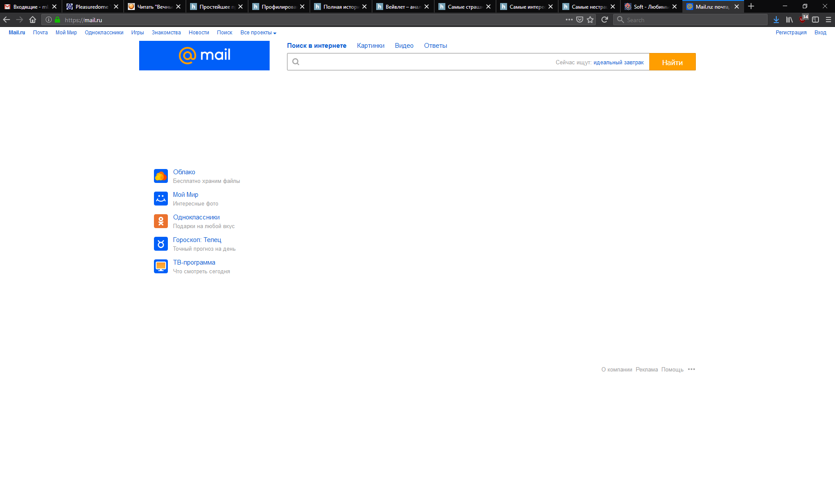Click the Вход login link

[820, 33]
